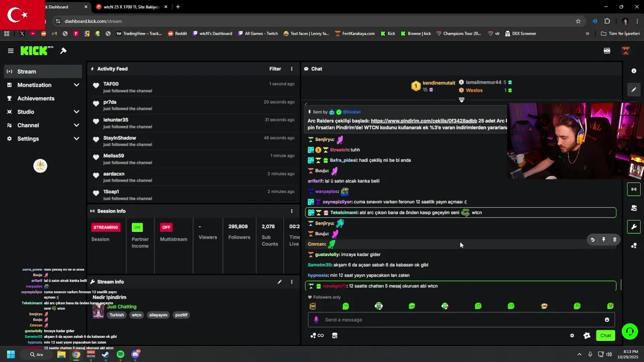Image resolution: width=644 pixels, height=362 pixels.
Task: Click the aileyayını stream tag
Action: tap(158, 315)
